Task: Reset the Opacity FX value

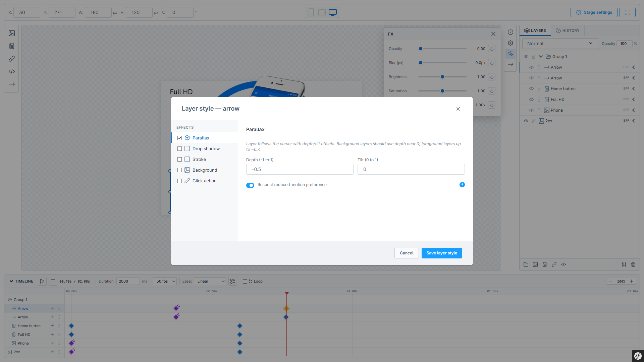Action: (x=492, y=49)
